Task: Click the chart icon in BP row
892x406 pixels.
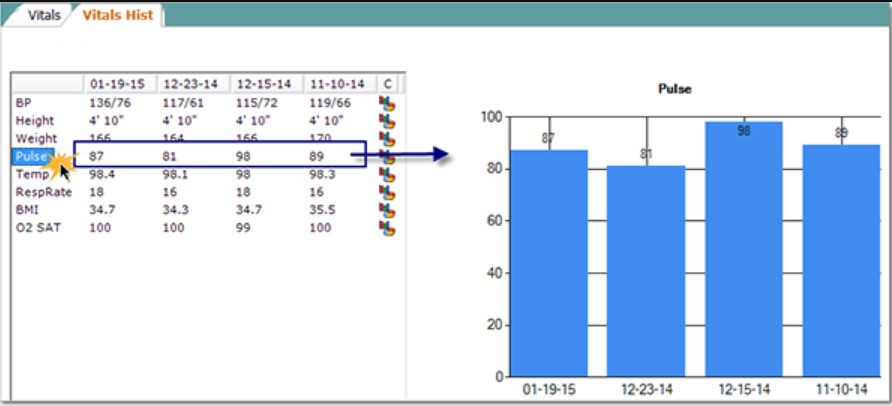Action: point(386,102)
